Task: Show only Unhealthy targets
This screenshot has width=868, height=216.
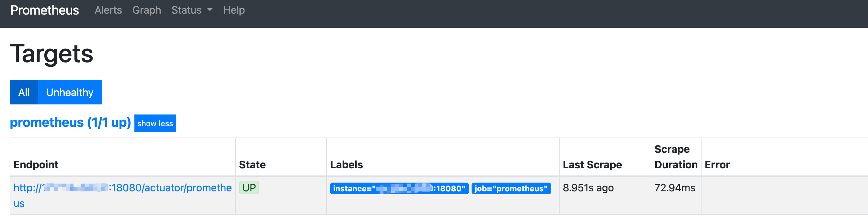Action: point(70,92)
